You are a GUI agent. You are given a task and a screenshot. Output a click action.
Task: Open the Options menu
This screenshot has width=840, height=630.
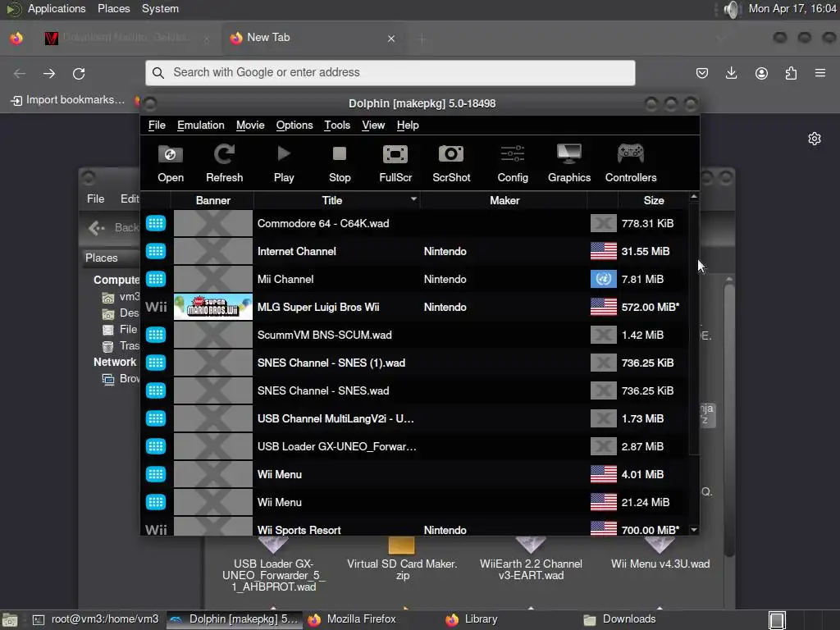pyautogui.click(x=294, y=125)
